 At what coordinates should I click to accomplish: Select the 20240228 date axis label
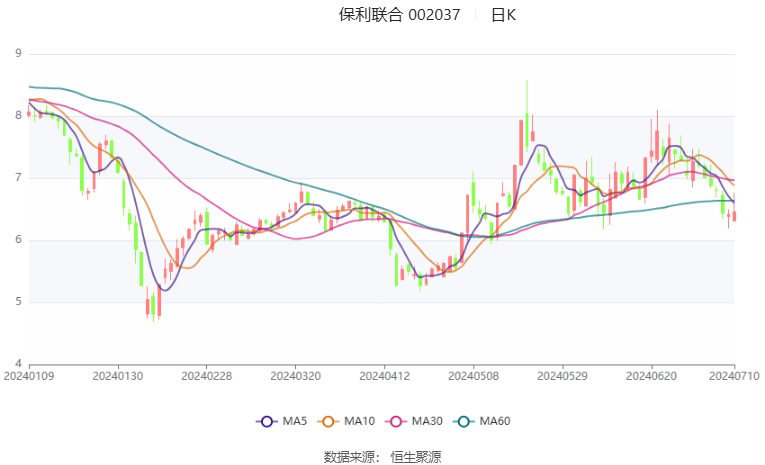206,376
